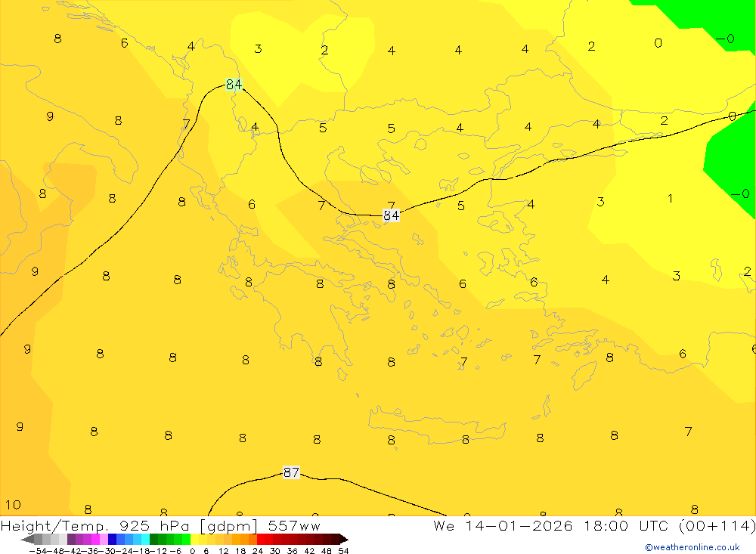
Task: Click the legend label 12
Action: [223, 551]
